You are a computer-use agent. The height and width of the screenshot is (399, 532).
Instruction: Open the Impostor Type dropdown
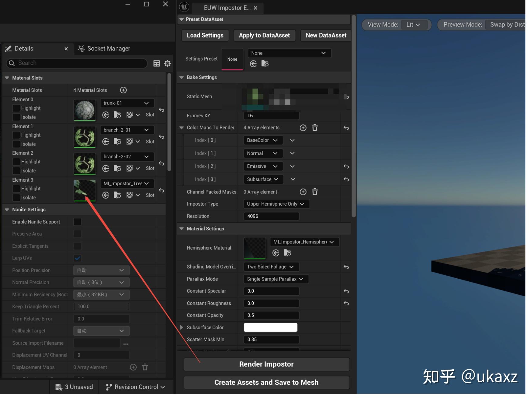tap(276, 204)
